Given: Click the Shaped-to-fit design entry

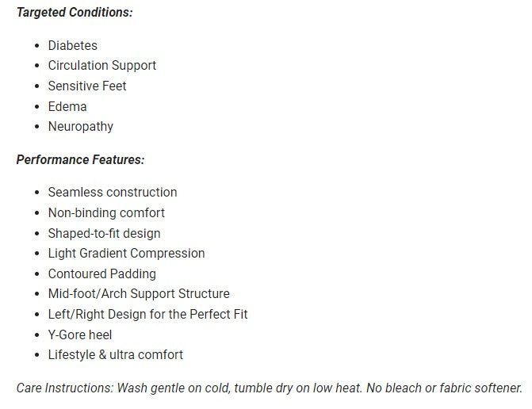Looking at the screenshot, I should [104, 233].
